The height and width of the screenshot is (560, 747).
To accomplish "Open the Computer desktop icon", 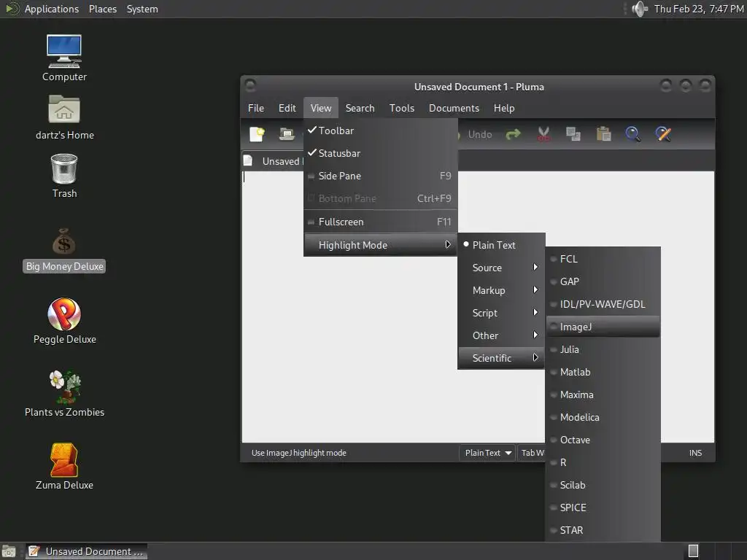I will click(x=64, y=58).
